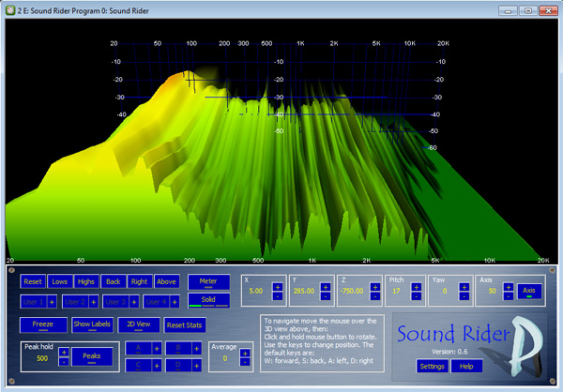563x392 pixels.
Task: Click the X value 5.00 field
Action: coord(256,291)
